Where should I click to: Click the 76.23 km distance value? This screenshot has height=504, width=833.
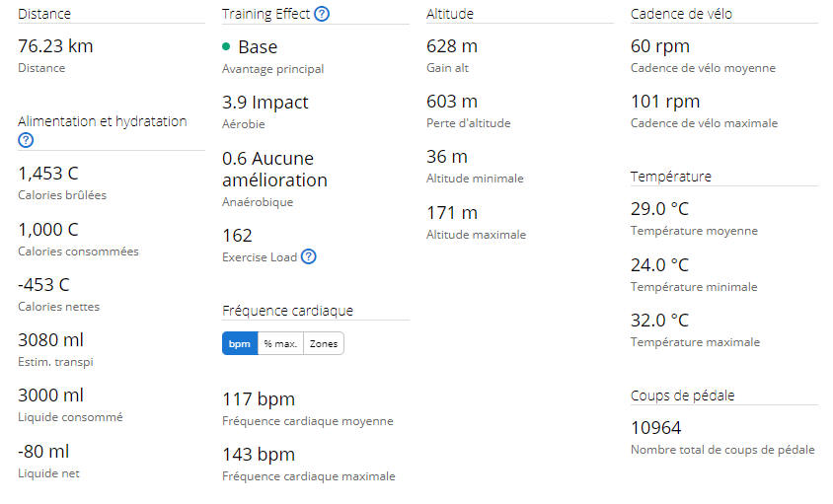55,46
